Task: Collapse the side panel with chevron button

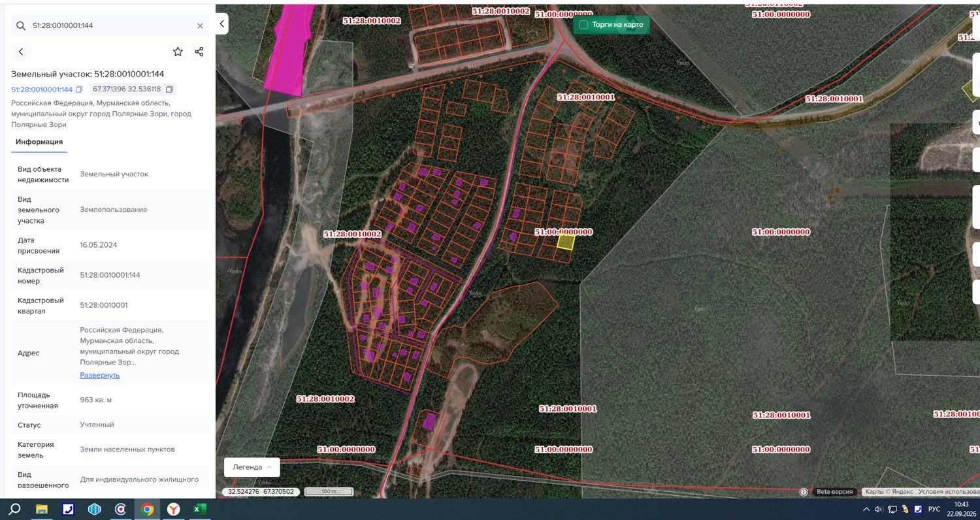Action: (x=221, y=24)
